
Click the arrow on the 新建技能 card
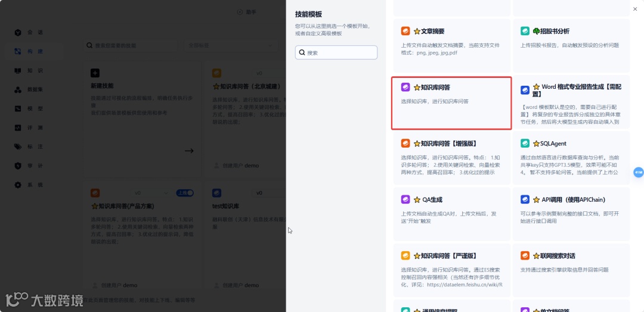point(189,151)
